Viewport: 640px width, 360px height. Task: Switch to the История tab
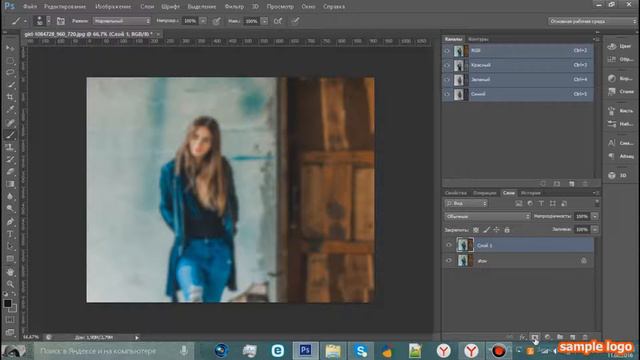(531, 193)
